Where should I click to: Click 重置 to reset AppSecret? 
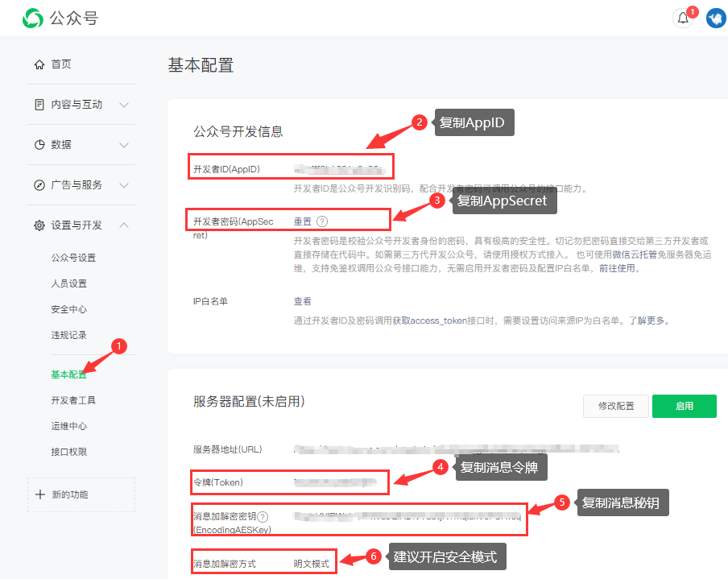tap(303, 221)
